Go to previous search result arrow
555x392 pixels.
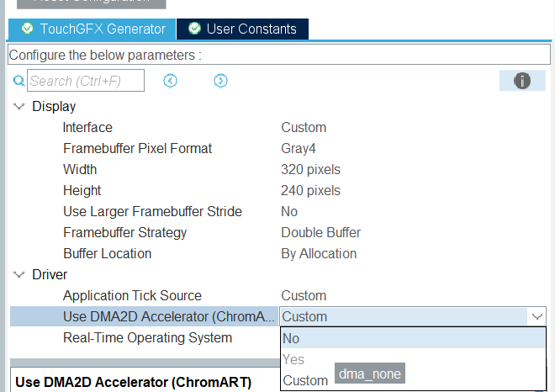pos(170,81)
